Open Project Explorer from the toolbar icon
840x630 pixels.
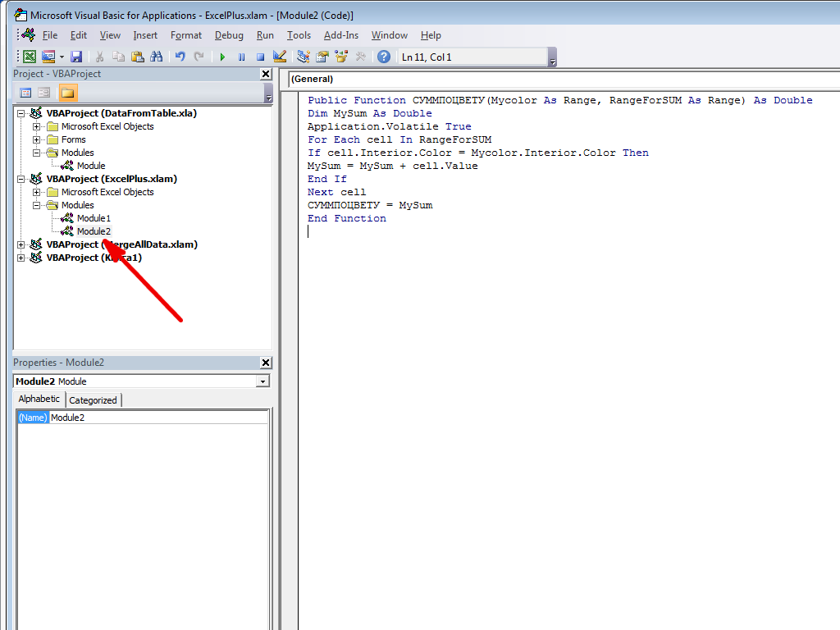(x=304, y=57)
